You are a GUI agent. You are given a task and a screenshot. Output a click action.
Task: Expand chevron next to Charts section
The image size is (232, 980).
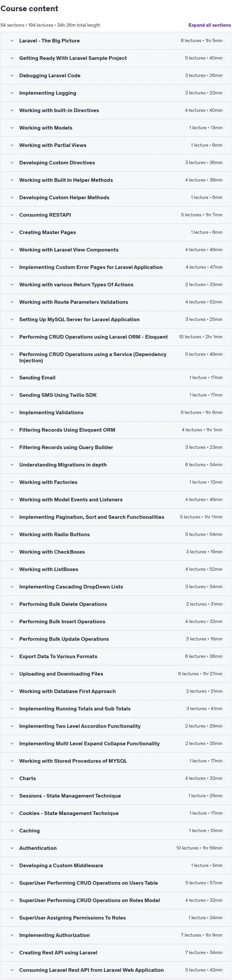pos(12,778)
